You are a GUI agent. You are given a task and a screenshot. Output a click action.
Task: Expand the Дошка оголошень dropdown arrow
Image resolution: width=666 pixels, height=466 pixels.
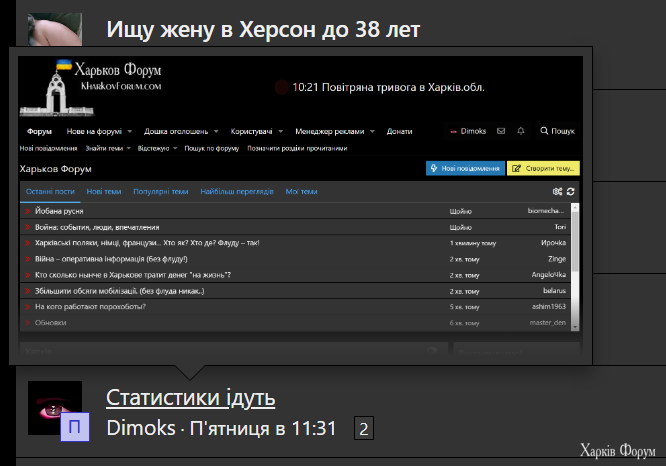(216, 131)
